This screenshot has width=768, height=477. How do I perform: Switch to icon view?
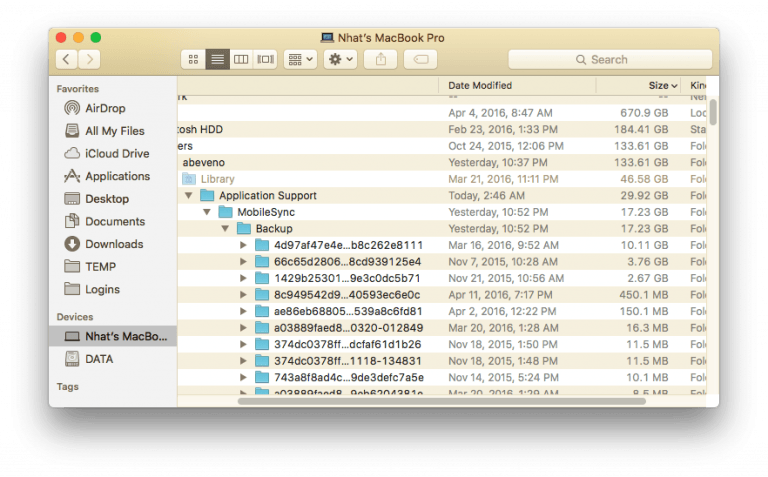[x=193, y=59]
